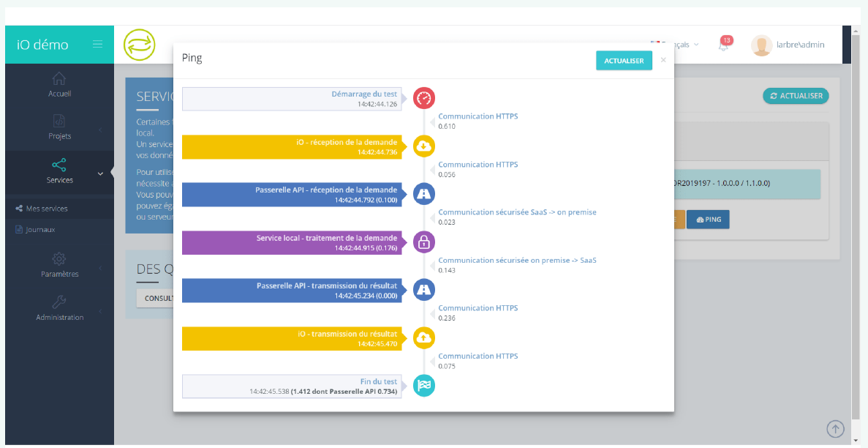Click the yellow cloud download icon
The height and width of the screenshot is (448, 868).
tap(424, 146)
